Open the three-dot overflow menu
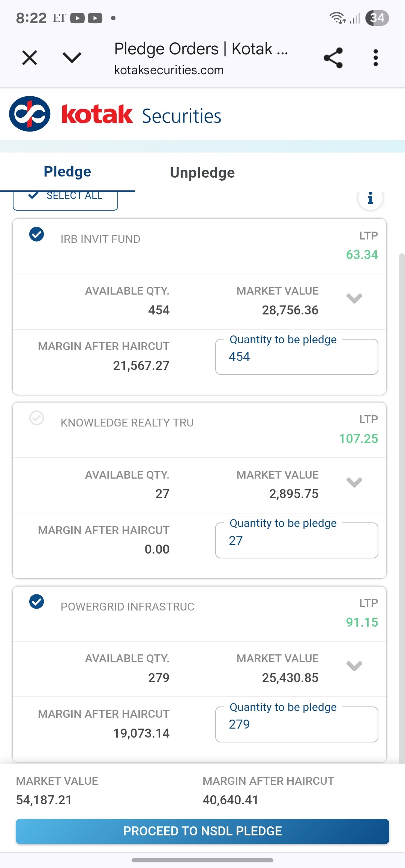This screenshot has width=405, height=868. (x=375, y=58)
